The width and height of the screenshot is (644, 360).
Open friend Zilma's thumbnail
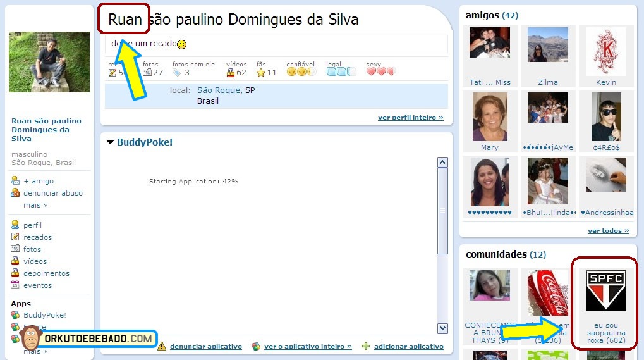point(548,44)
